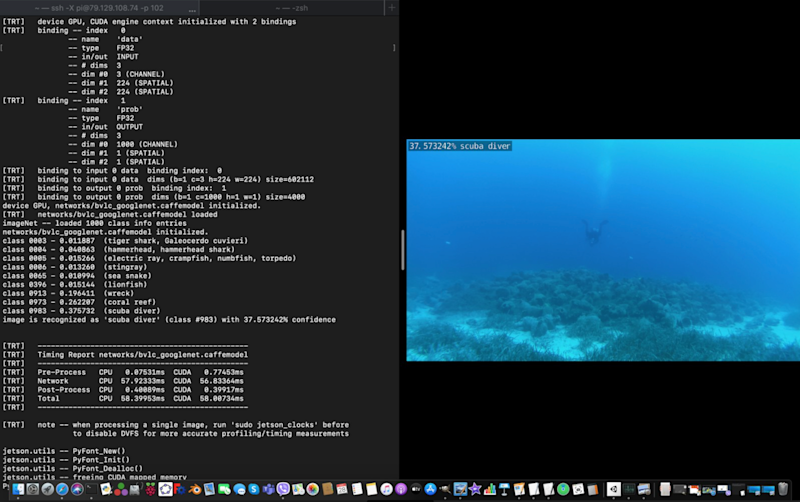Open the App Store from the dock
Image resolution: width=800 pixels, height=502 pixels.
point(430,490)
